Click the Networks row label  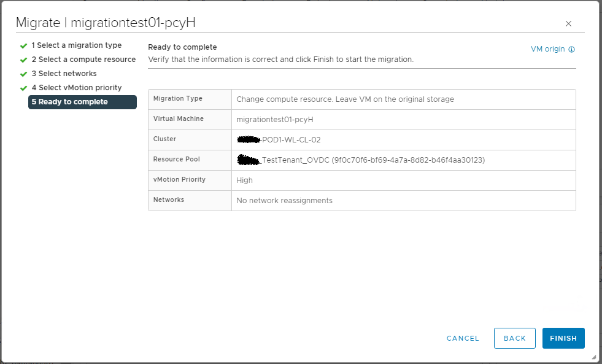[169, 200]
